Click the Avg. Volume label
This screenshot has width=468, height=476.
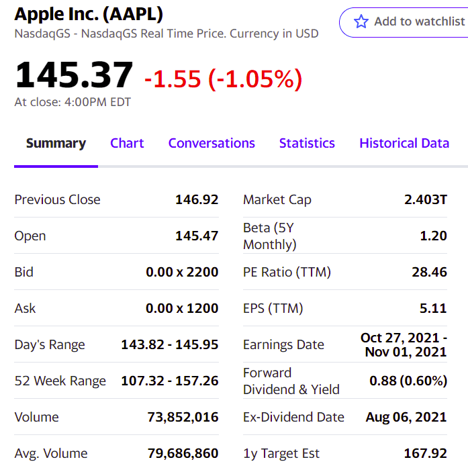pos(51,454)
